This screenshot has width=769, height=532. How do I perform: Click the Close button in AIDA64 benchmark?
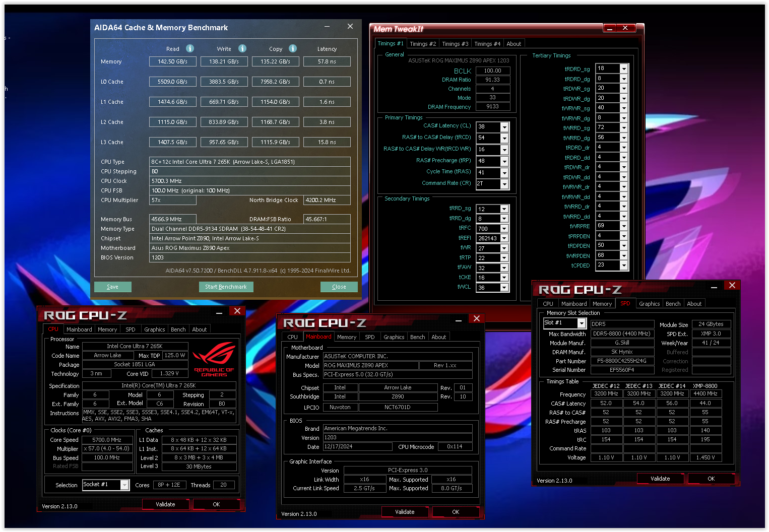click(x=339, y=287)
